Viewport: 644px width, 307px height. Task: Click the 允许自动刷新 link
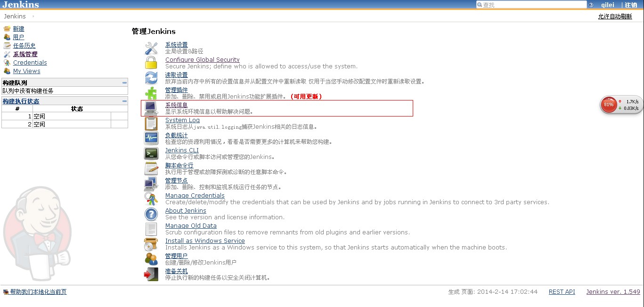[615, 17]
